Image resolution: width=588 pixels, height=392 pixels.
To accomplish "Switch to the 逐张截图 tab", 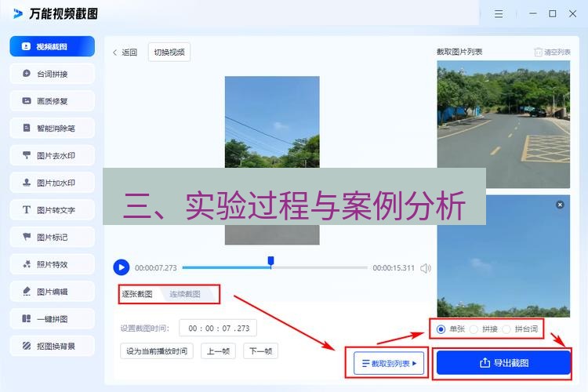I will [137, 294].
